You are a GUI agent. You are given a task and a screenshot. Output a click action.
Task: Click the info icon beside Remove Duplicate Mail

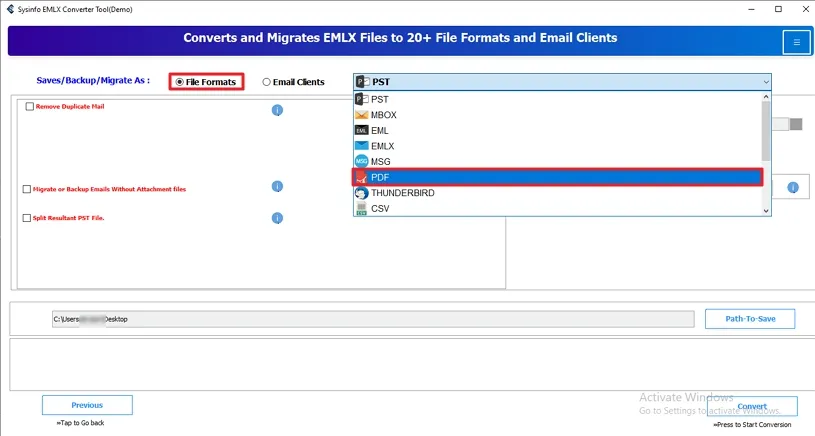click(277, 110)
